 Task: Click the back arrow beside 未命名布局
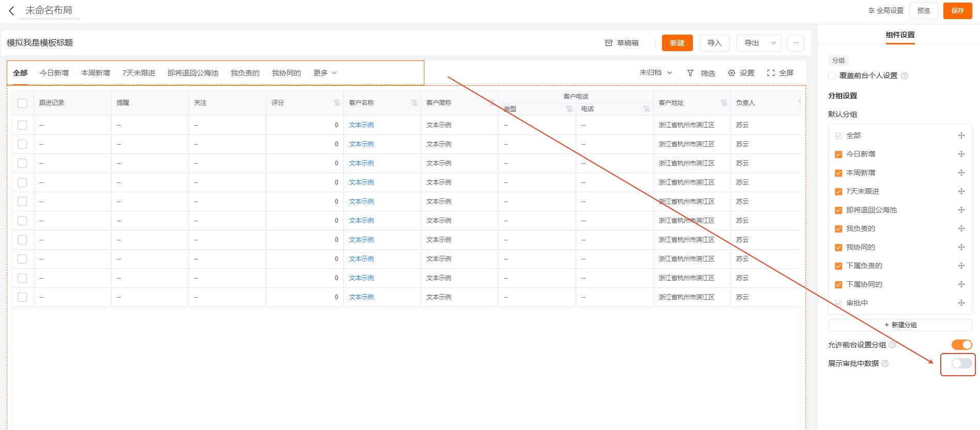click(11, 11)
